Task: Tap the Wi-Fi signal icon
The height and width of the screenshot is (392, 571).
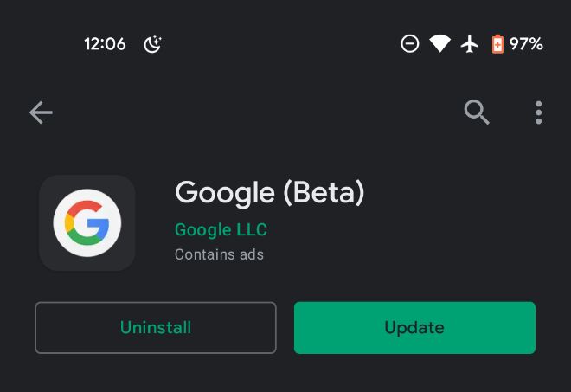Action: click(x=439, y=44)
